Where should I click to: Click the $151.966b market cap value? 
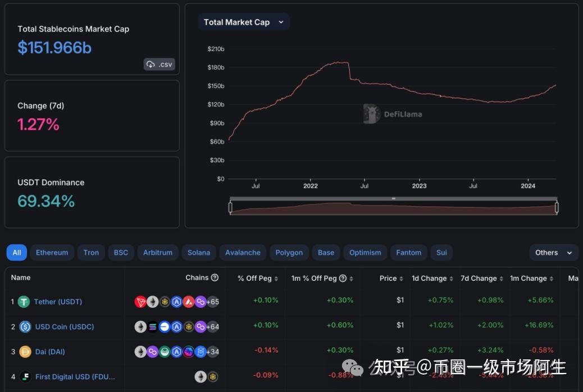click(x=54, y=48)
